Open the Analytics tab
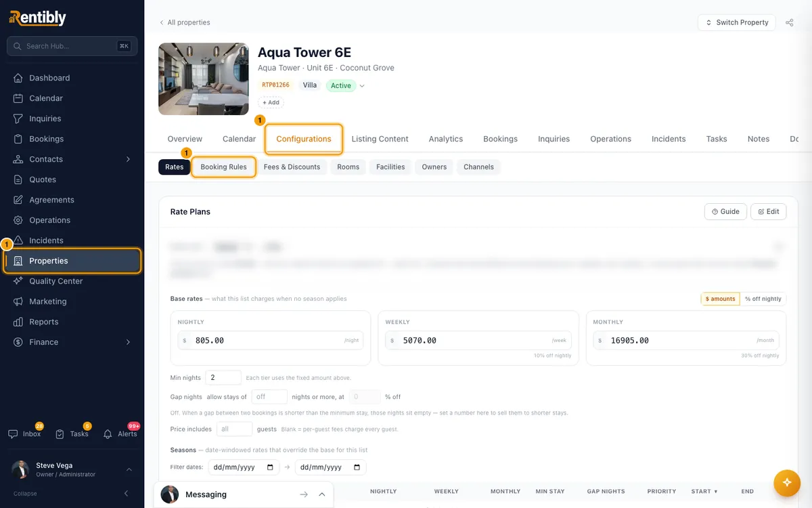Viewport: 812px width, 508px height. click(446, 139)
